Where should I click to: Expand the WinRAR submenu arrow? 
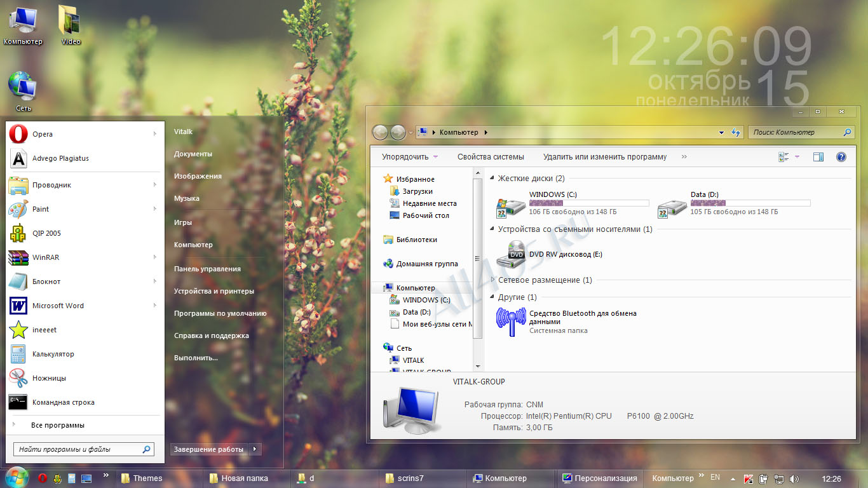(154, 257)
